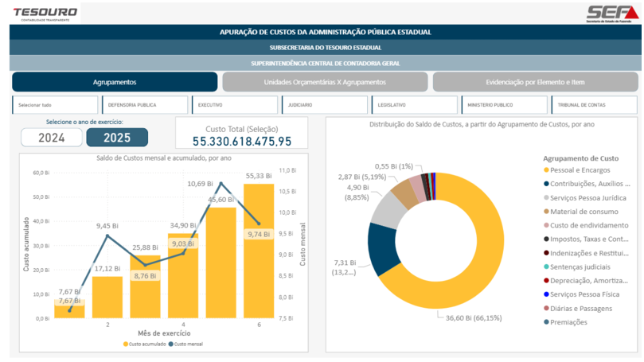Click the Custo mensal legend marker
Image resolution: width=644 pixels, height=362 pixels.
pos(171,344)
